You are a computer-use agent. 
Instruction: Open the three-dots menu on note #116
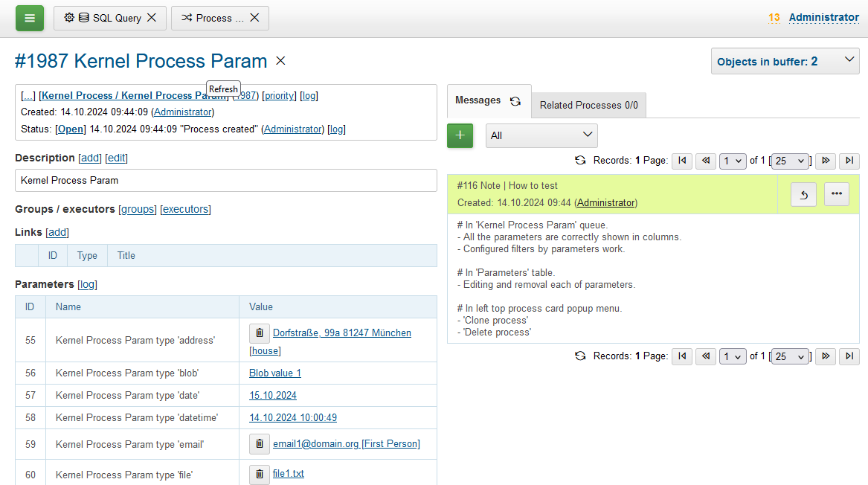coord(837,194)
